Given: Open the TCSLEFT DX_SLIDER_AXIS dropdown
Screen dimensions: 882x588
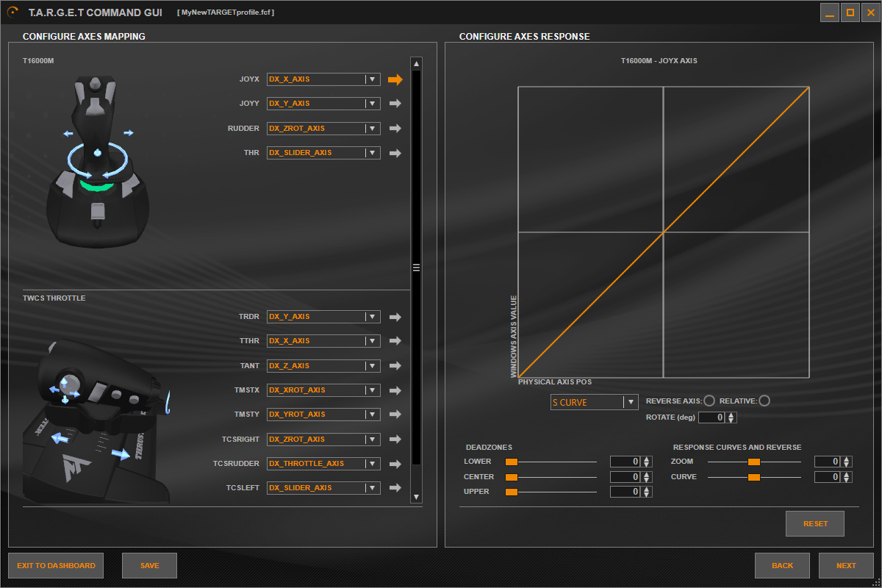Looking at the screenshot, I should [x=323, y=488].
